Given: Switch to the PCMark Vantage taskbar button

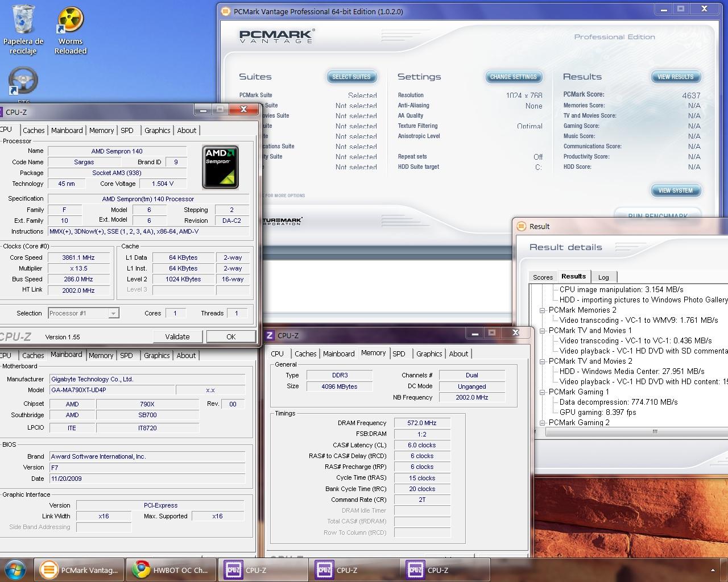Looking at the screenshot, I should [x=80, y=570].
